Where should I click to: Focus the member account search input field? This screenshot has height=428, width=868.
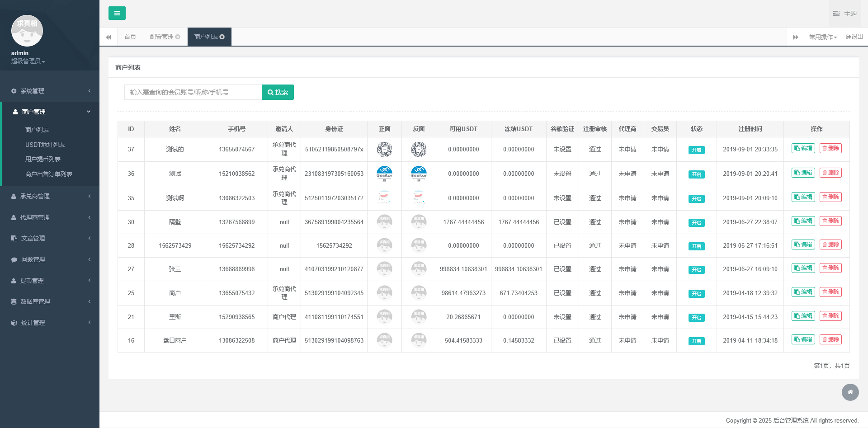pyautogui.click(x=193, y=92)
